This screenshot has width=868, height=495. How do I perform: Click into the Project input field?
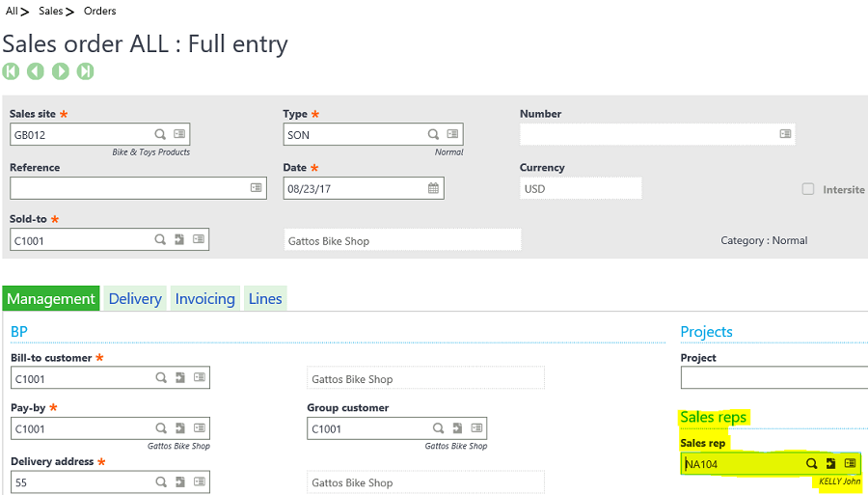(x=773, y=378)
